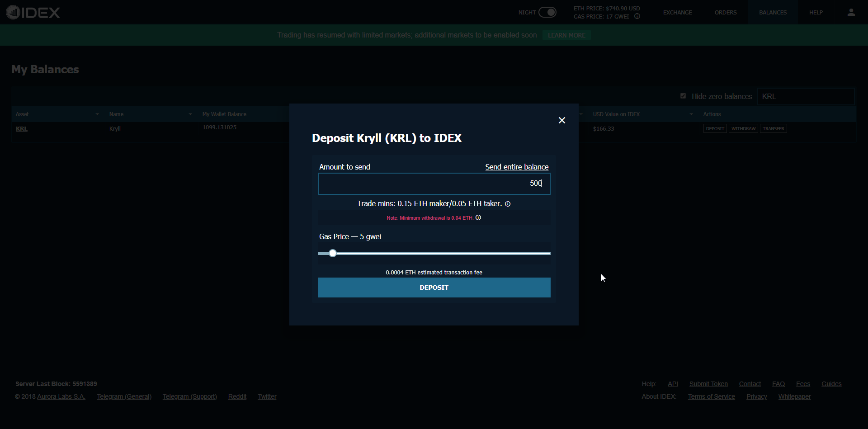Image resolution: width=868 pixels, height=429 pixels.
Task: Click the USD value $166.33
Action: [x=604, y=129]
